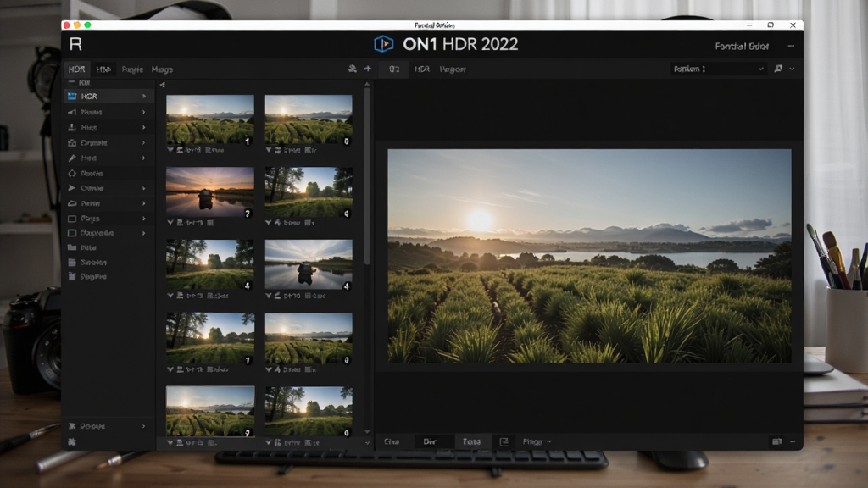The image size is (868, 488).
Task: Expand the chevron of the crossed-tools row near the sidebar bottom
Action: coord(144,426)
